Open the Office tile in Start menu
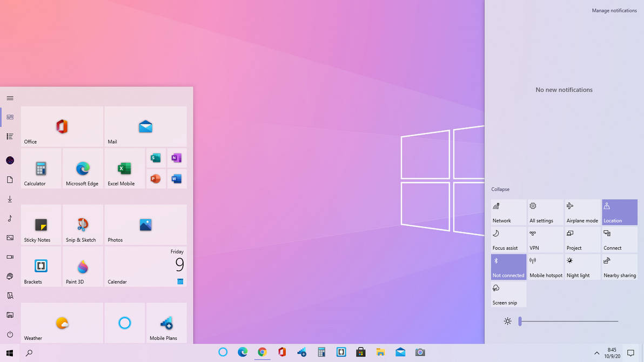644x362 pixels. point(62,126)
